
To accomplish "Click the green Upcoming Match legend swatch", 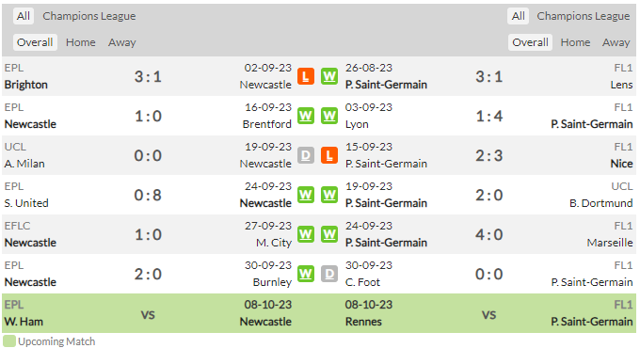I will coord(9,341).
